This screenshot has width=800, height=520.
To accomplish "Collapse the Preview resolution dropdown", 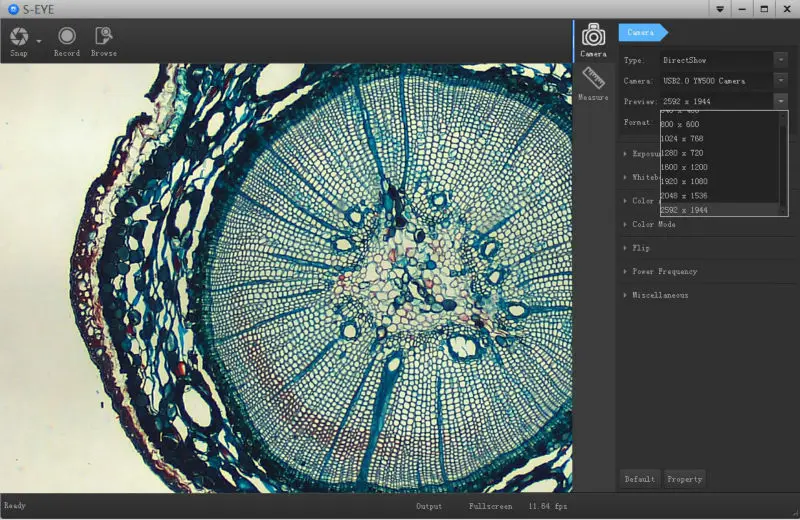I will tap(780, 101).
